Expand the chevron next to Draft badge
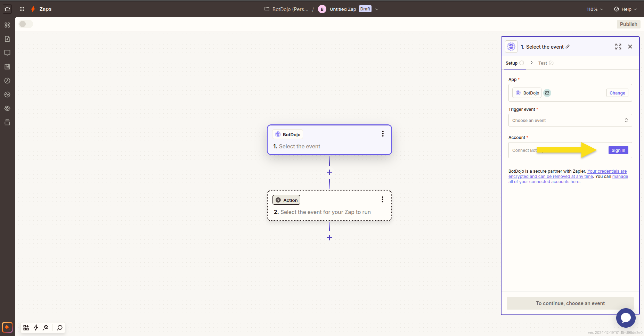This screenshot has height=336, width=644. tap(377, 9)
